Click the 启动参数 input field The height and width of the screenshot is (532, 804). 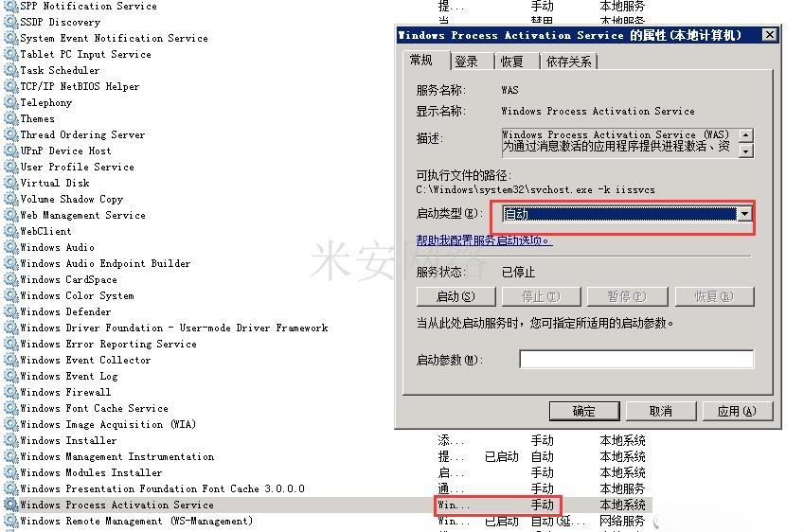[x=635, y=360]
